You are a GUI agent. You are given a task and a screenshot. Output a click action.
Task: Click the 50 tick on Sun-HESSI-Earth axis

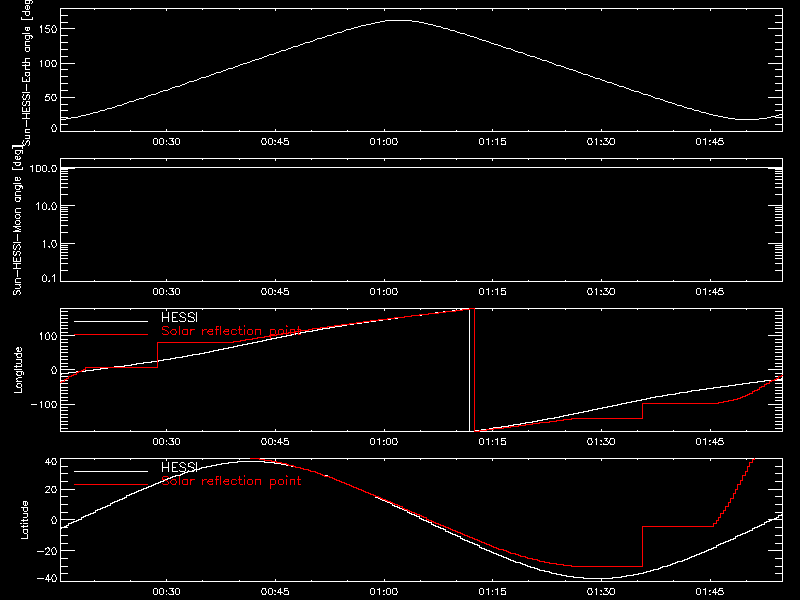51,97
